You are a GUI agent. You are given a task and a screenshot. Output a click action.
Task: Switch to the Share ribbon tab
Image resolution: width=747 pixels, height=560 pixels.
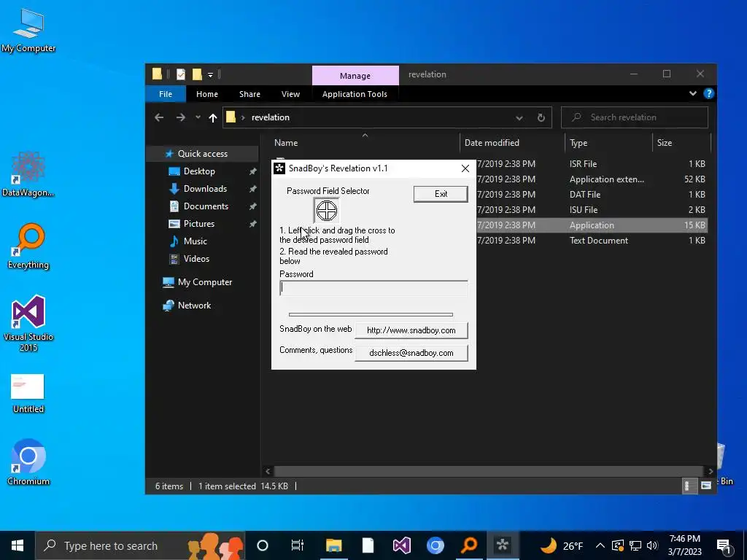pyautogui.click(x=249, y=94)
